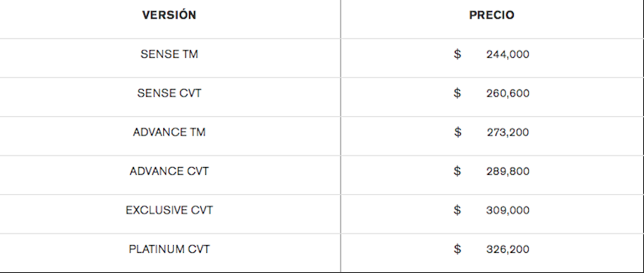The height and width of the screenshot is (273, 644).
Task: Click the VERSIÓN column header
Action: pos(169,15)
